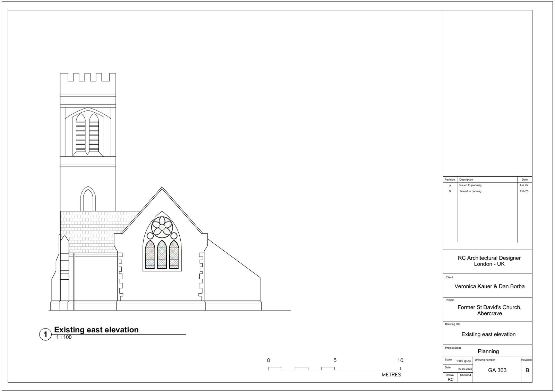Click the 1 : 100 scale text under title
This screenshot has height=392, width=555.
[x=64, y=337]
